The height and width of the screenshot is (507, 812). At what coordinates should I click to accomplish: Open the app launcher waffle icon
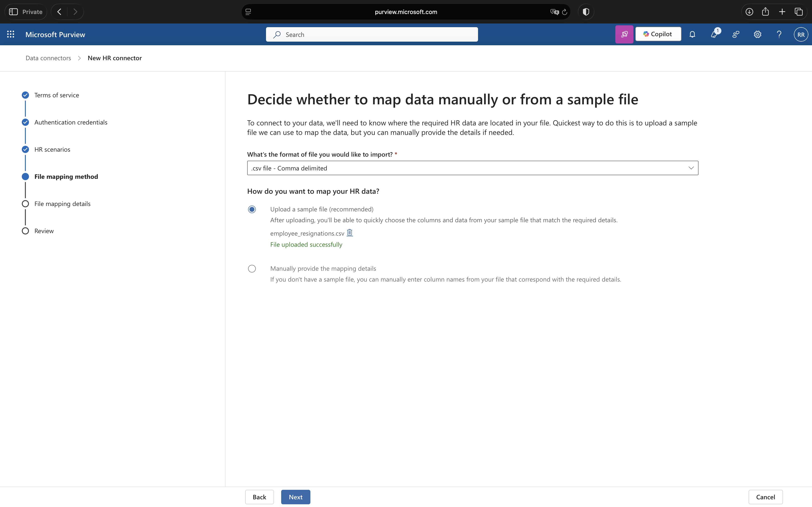(x=10, y=34)
